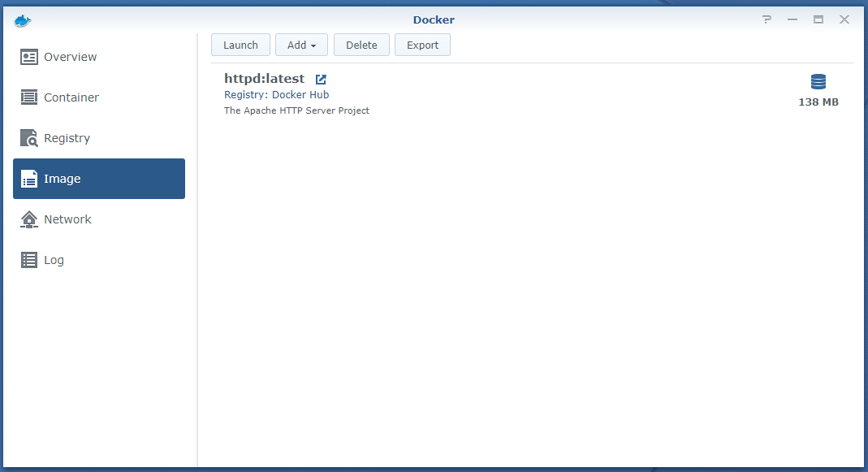Image resolution: width=868 pixels, height=472 pixels.
Task: Launch the selected image
Action: (241, 45)
